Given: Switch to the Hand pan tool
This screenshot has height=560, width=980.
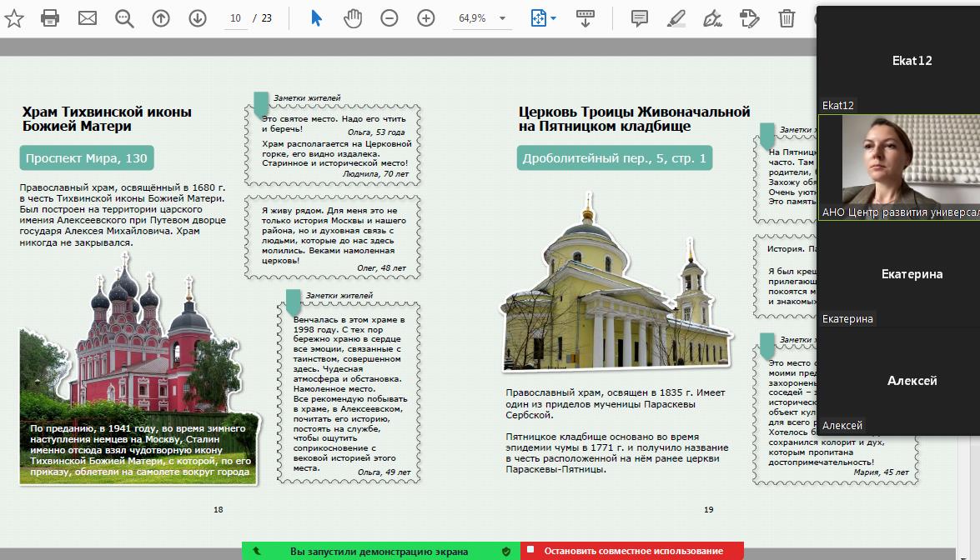Looking at the screenshot, I should point(353,18).
